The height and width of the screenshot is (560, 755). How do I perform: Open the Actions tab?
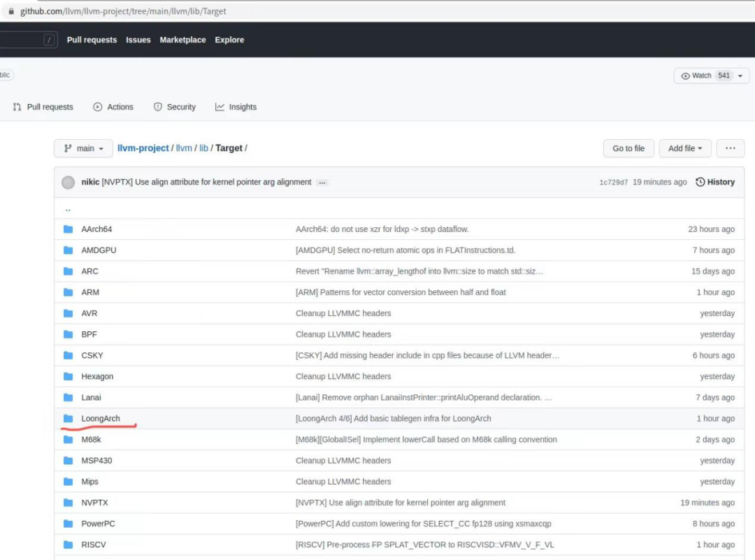(x=113, y=107)
